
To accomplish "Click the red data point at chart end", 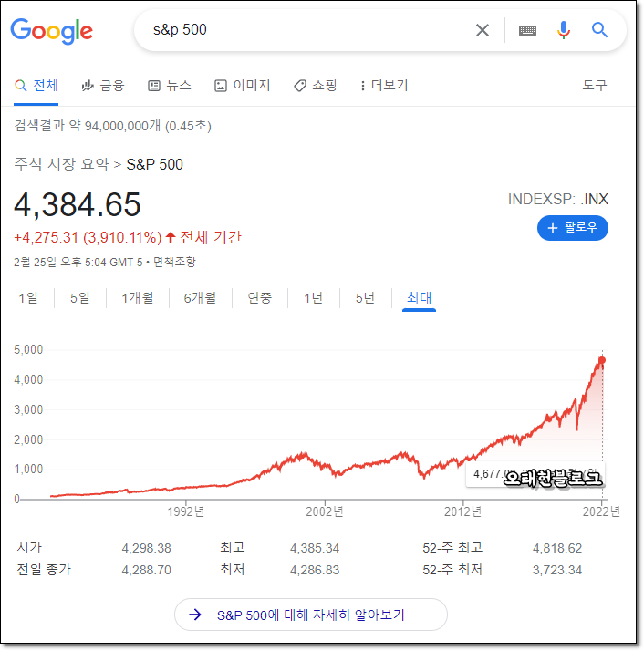I will pyautogui.click(x=602, y=360).
